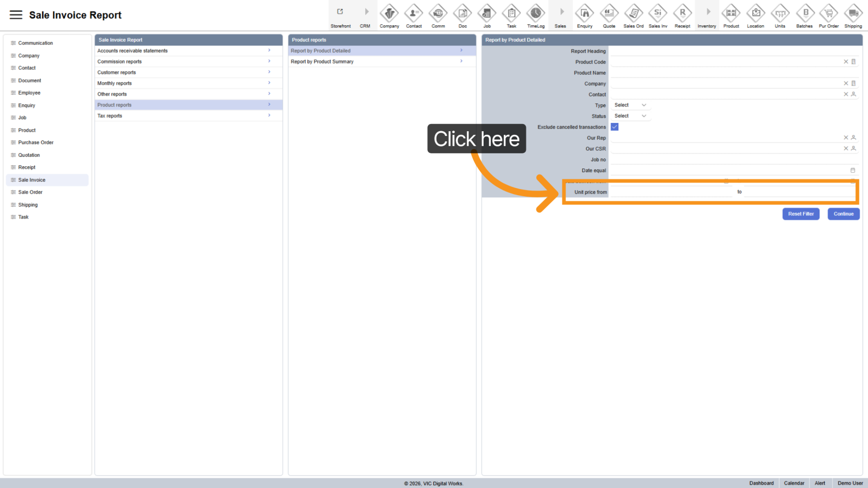Viewport: 868px width, 488px height.
Task: Open Sale Order in sidebar
Action: pos(30,192)
